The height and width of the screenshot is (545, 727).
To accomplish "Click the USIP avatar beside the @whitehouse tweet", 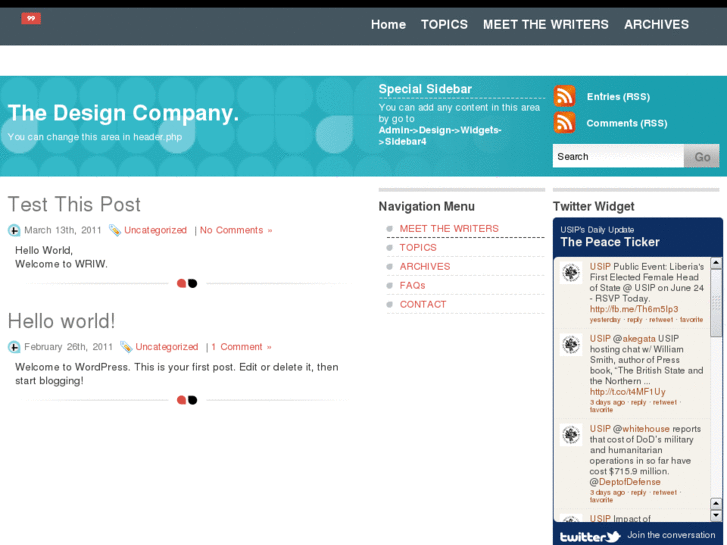I will [571, 435].
